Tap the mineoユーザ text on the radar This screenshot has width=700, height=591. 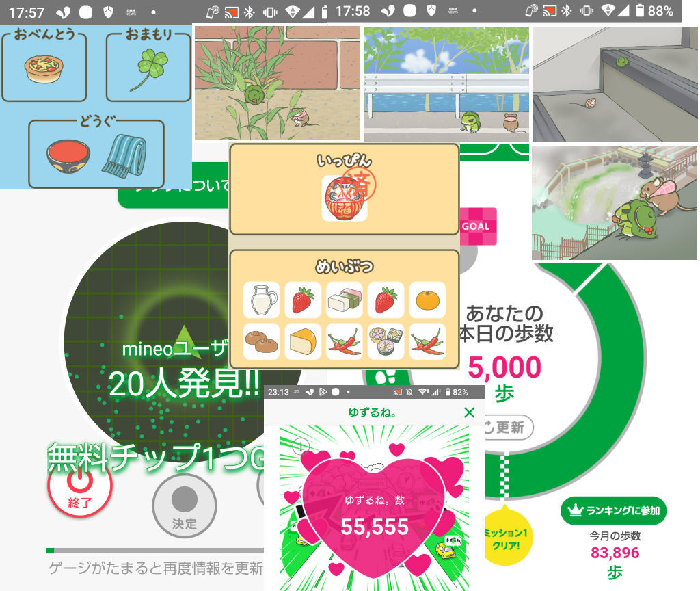click(174, 349)
